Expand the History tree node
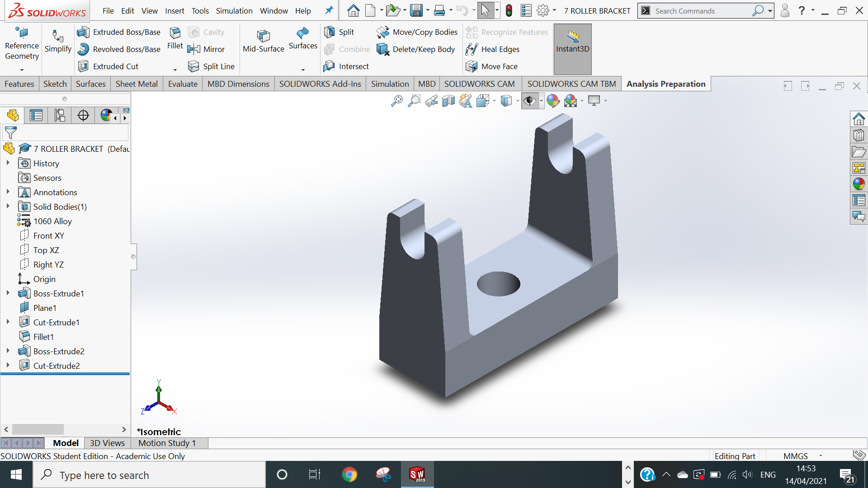 tap(8, 163)
